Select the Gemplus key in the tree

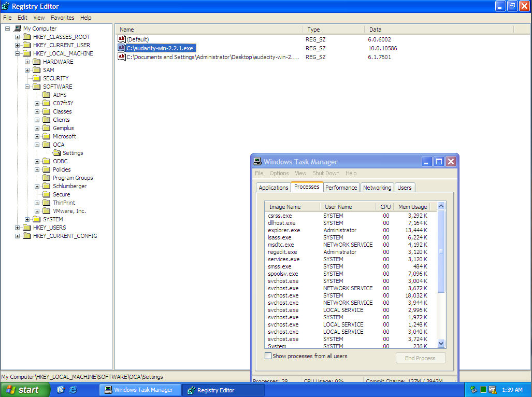63,128
